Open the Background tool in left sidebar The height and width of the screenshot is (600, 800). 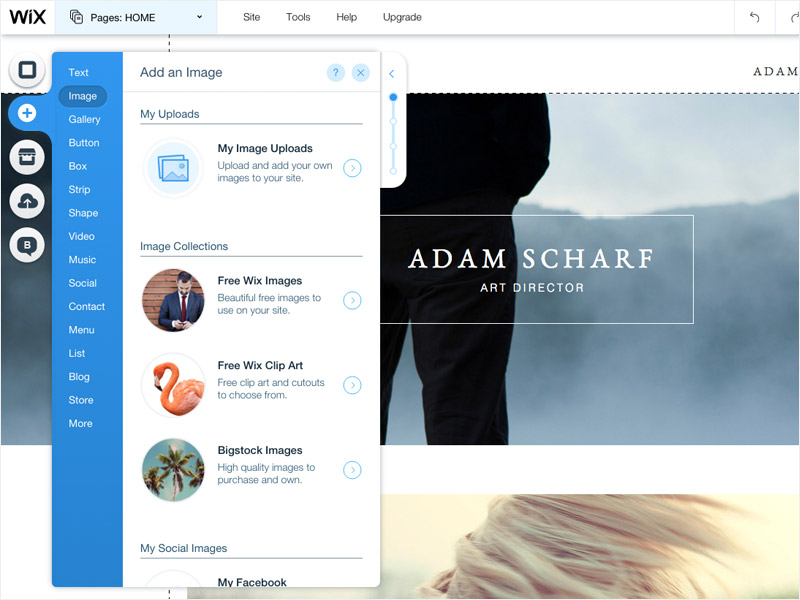click(x=28, y=71)
